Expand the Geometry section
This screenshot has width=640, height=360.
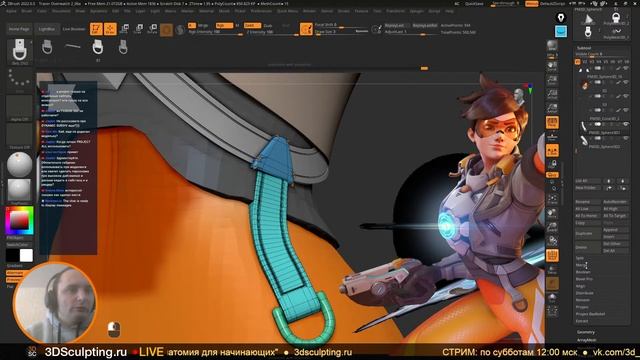pos(585,332)
